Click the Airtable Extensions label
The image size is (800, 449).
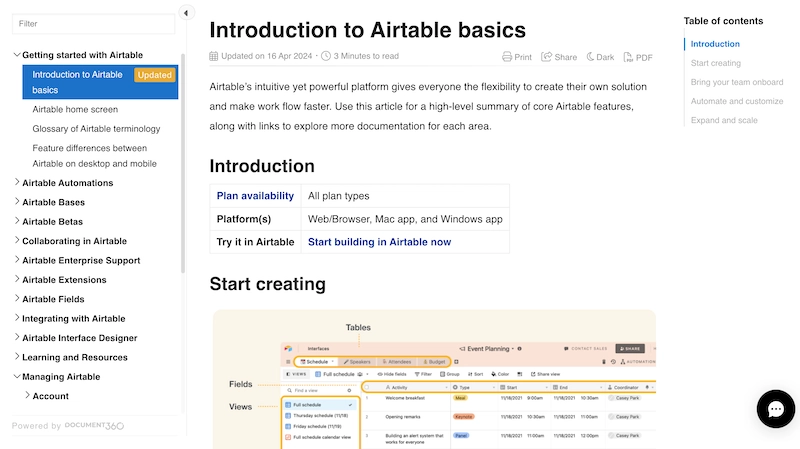tap(64, 280)
